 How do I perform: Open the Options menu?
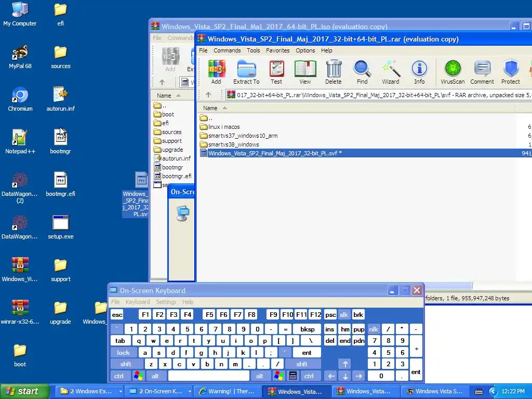point(305,50)
